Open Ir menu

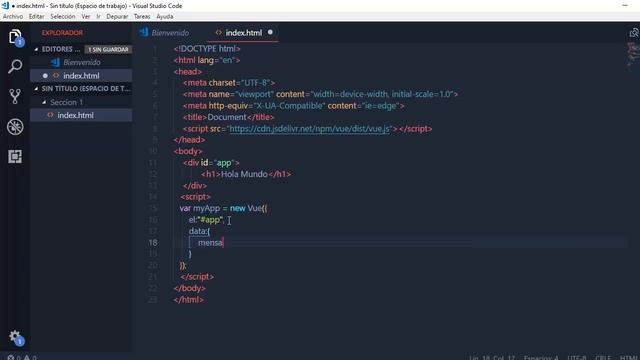(x=98, y=16)
